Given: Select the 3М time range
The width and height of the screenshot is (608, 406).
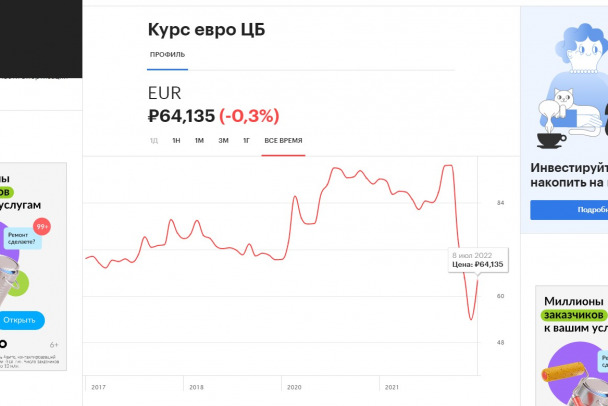Looking at the screenshot, I should (x=223, y=140).
